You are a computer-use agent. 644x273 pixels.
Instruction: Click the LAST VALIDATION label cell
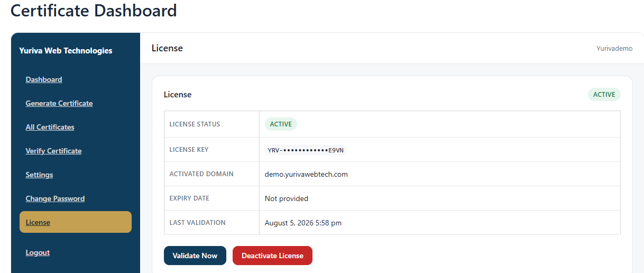(211, 223)
